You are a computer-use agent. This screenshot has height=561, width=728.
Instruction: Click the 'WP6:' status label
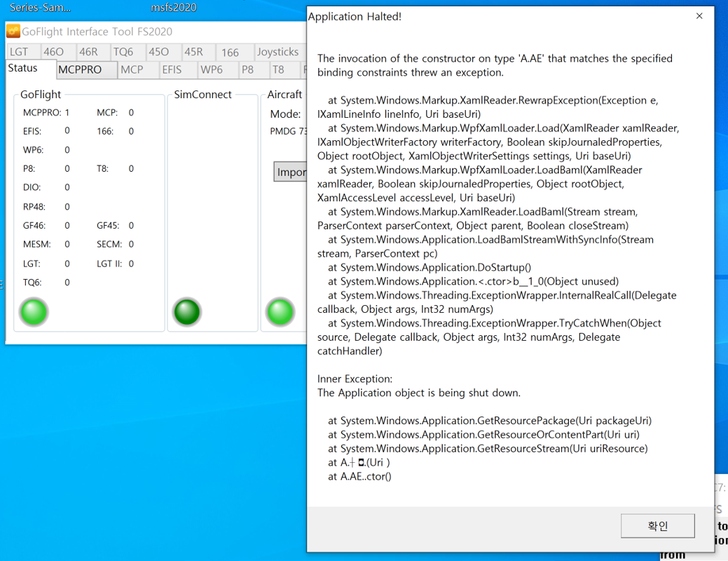[x=33, y=150]
